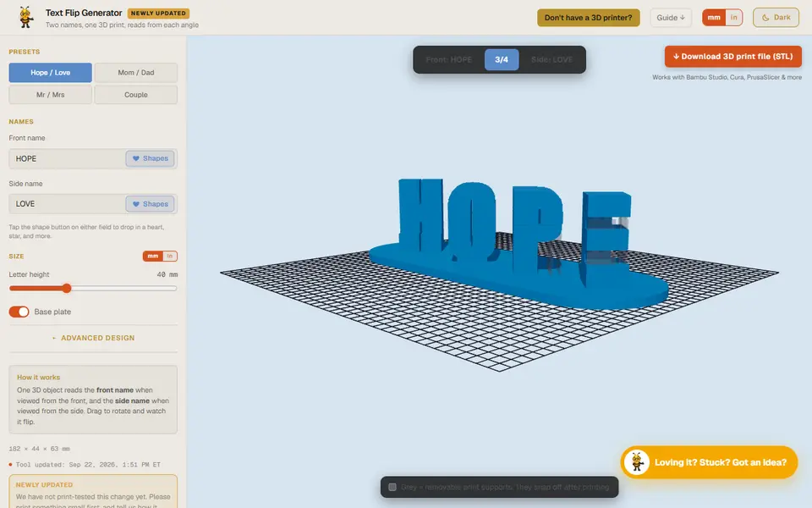Switch view to Side: LOVE
Screen dimensions: 812x508
[x=551, y=59]
